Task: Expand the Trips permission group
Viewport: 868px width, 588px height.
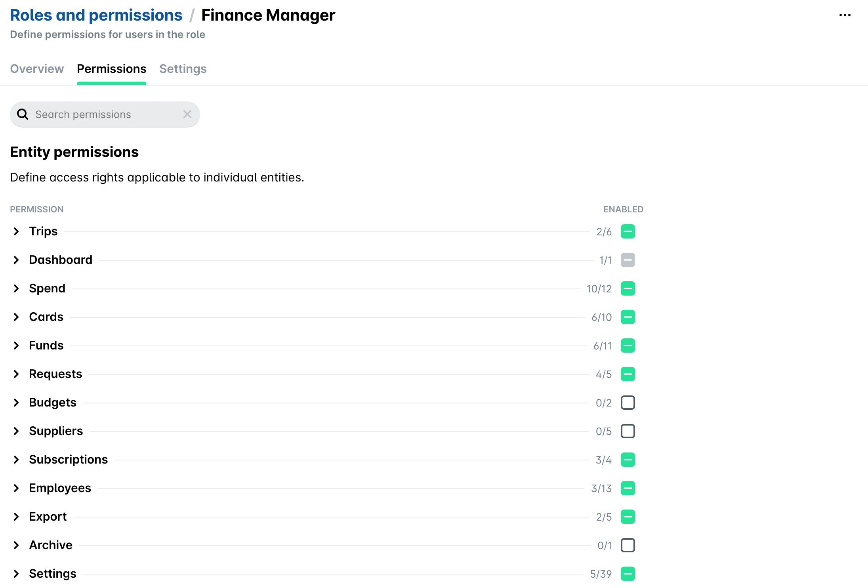Action: click(x=16, y=231)
